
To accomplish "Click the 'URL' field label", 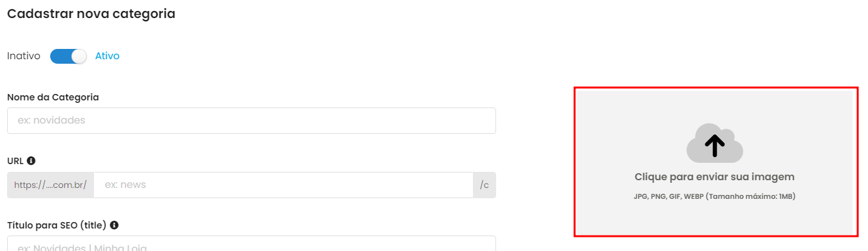I will [x=15, y=161].
